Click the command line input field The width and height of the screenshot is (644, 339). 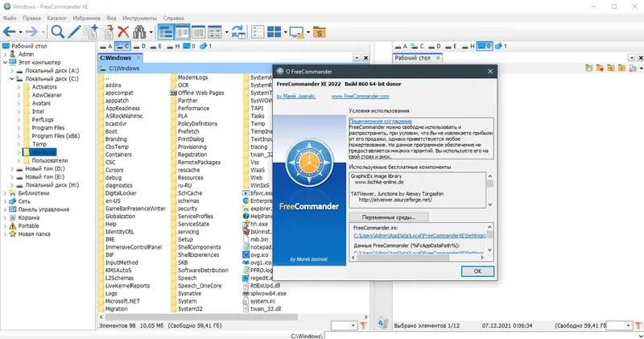point(484,336)
